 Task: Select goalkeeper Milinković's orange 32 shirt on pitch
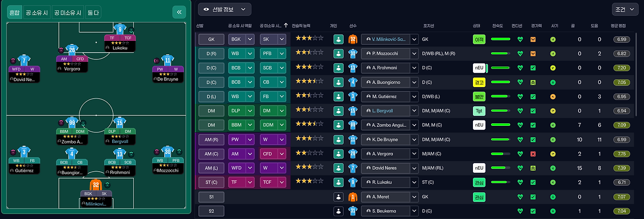(96, 185)
